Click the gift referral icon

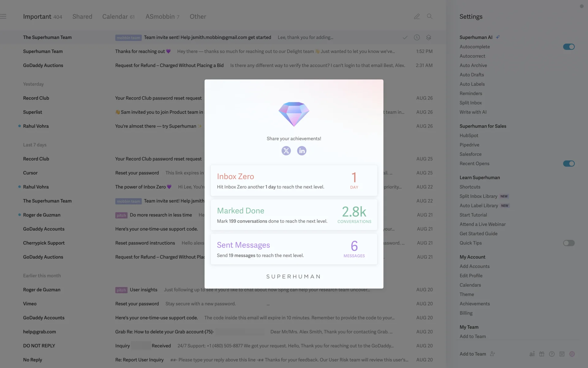tap(542, 354)
